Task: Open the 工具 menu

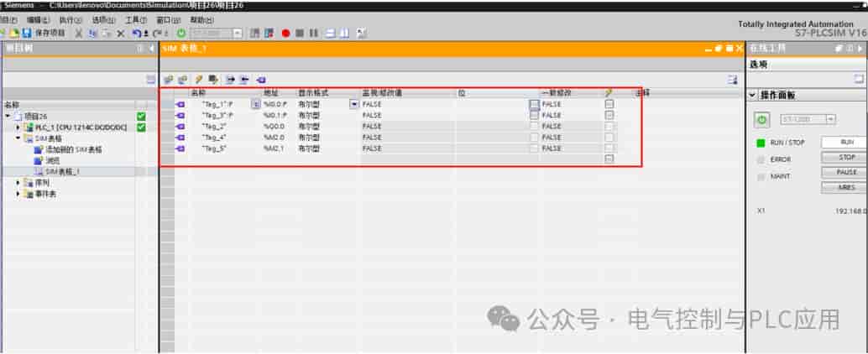Action: [136, 20]
